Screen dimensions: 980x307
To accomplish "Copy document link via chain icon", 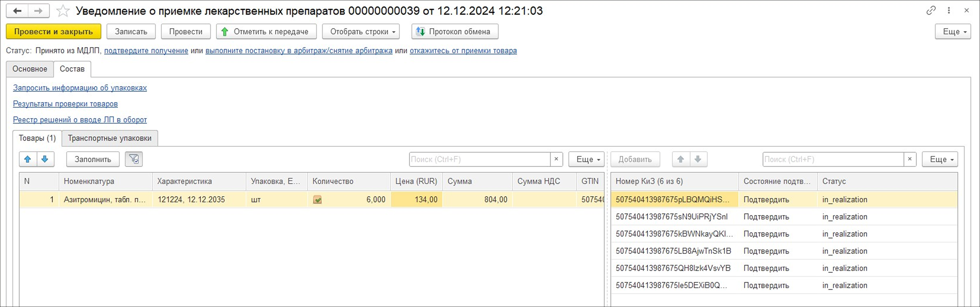I will coord(931,11).
